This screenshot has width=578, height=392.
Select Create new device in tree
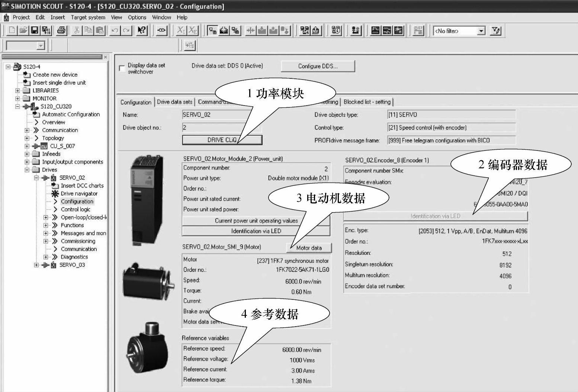tap(55, 75)
